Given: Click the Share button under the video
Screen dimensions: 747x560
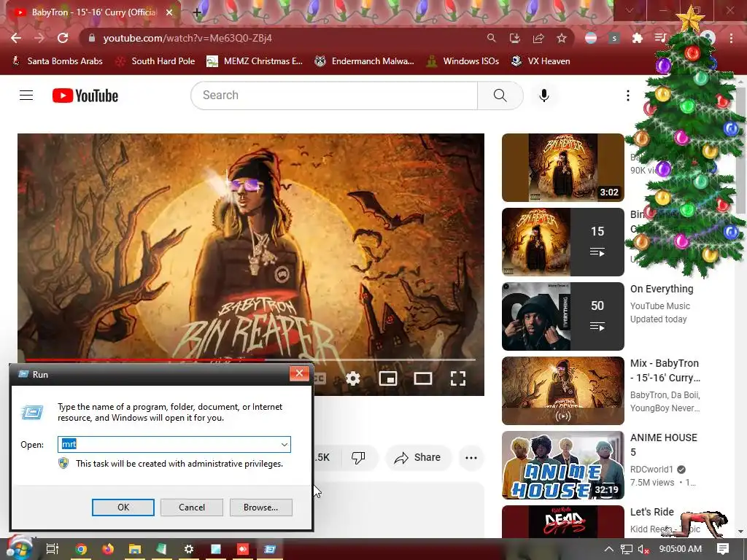Looking at the screenshot, I should [x=418, y=458].
